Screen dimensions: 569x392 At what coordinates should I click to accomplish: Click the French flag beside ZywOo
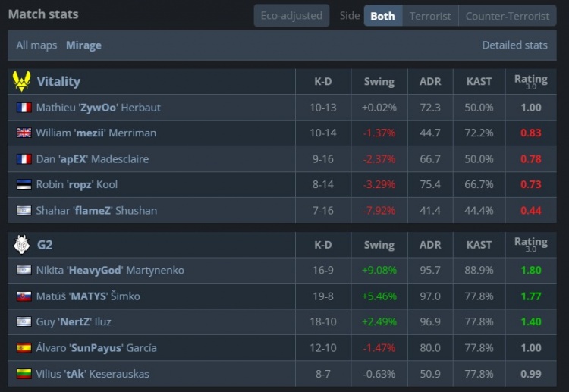click(x=24, y=108)
